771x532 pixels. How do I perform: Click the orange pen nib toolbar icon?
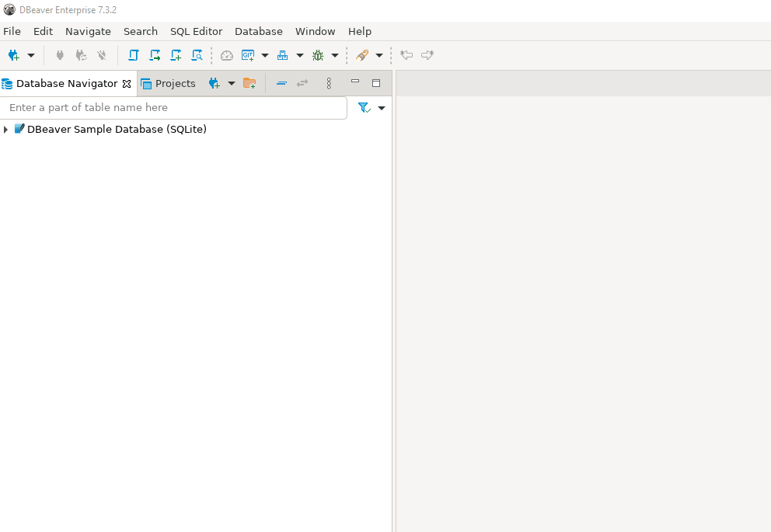pyautogui.click(x=362, y=55)
